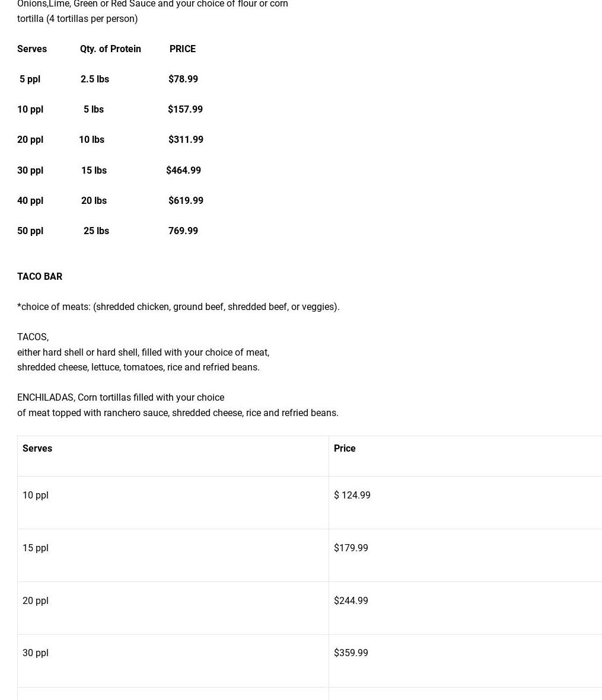Image resolution: width=602 pixels, height=700 pixels.
Task: Select the word ENCHILADAS in the description
Action: click(x=45, y=397)
